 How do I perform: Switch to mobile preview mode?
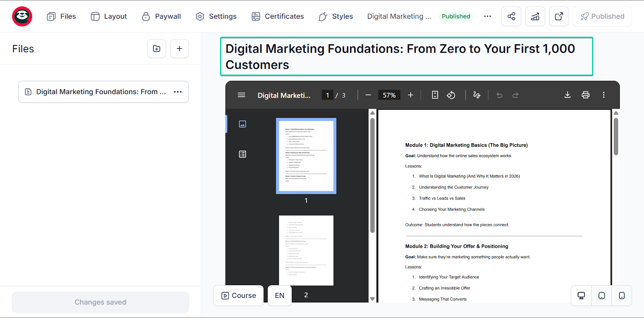point(622,295)
